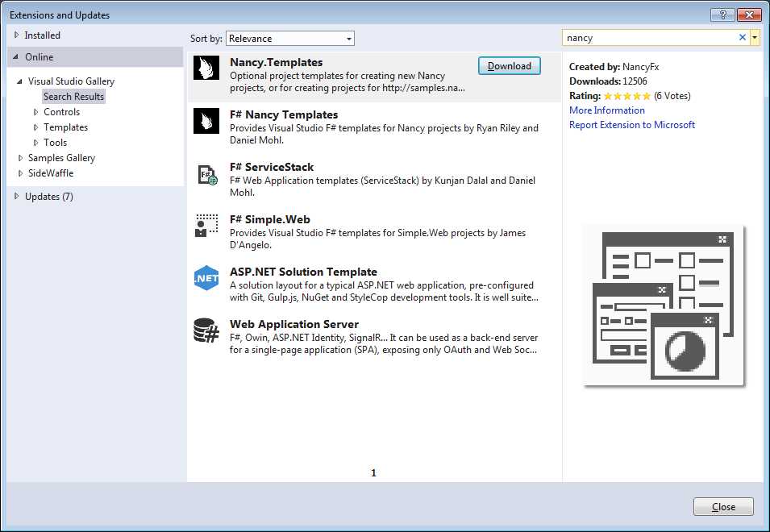
Task: Download the Nancy.Templates extension
Action: click(509, 66)
